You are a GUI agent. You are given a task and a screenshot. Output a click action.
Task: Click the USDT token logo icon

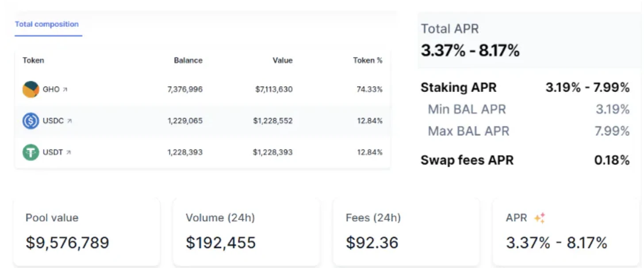(31, 152)
